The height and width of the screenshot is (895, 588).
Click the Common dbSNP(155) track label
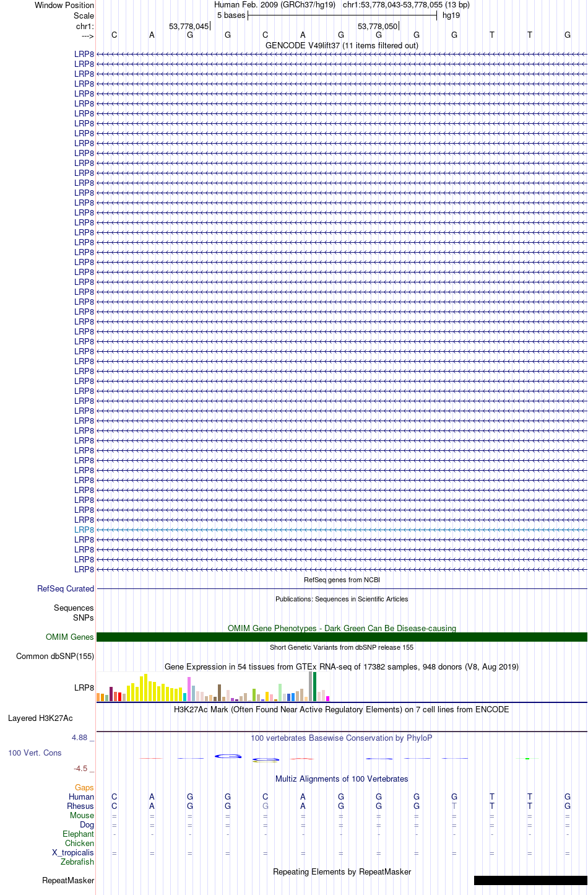click(55, 656)
